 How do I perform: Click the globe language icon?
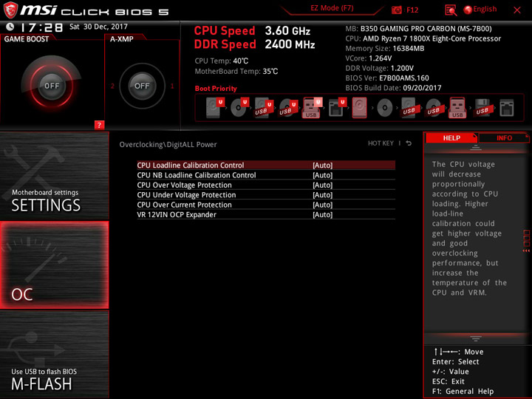point(468,10)
